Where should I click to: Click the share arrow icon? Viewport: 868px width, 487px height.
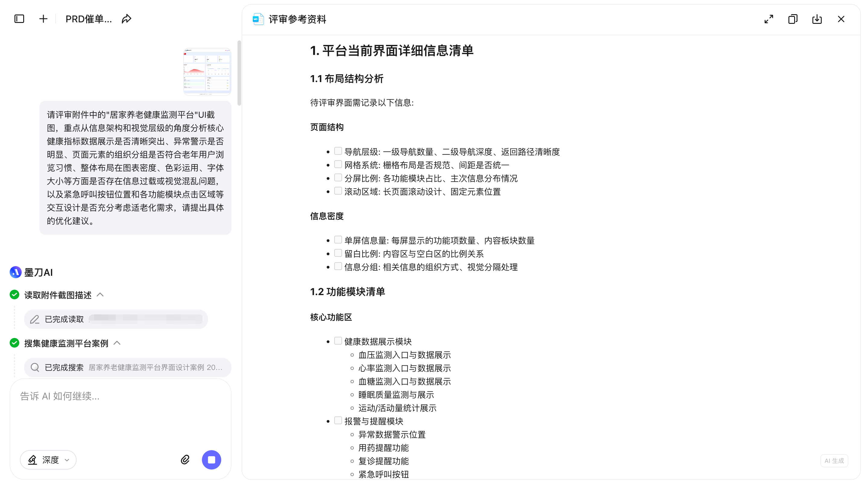(126, 19)
